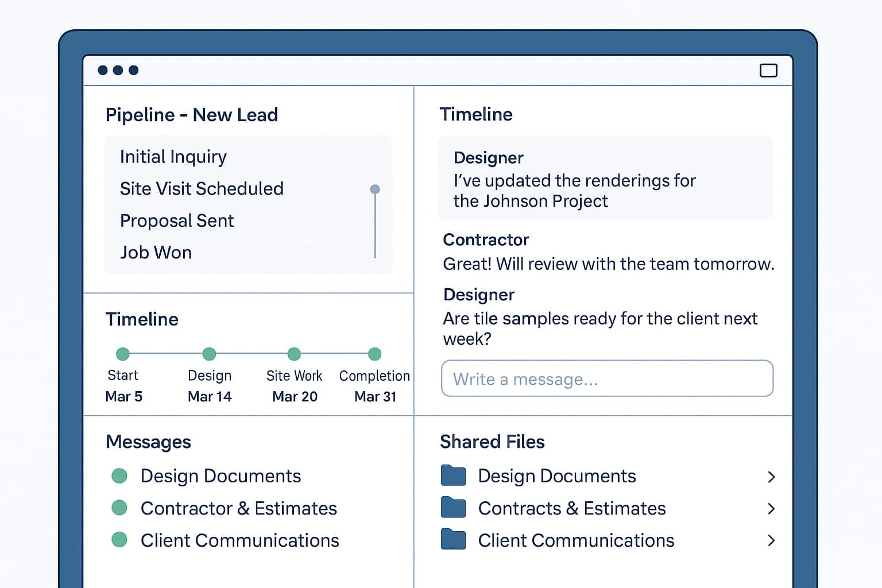Select the Site Work Mar 20 marker
This screenshot has height=588, width=882.
[x=294, y=354]
